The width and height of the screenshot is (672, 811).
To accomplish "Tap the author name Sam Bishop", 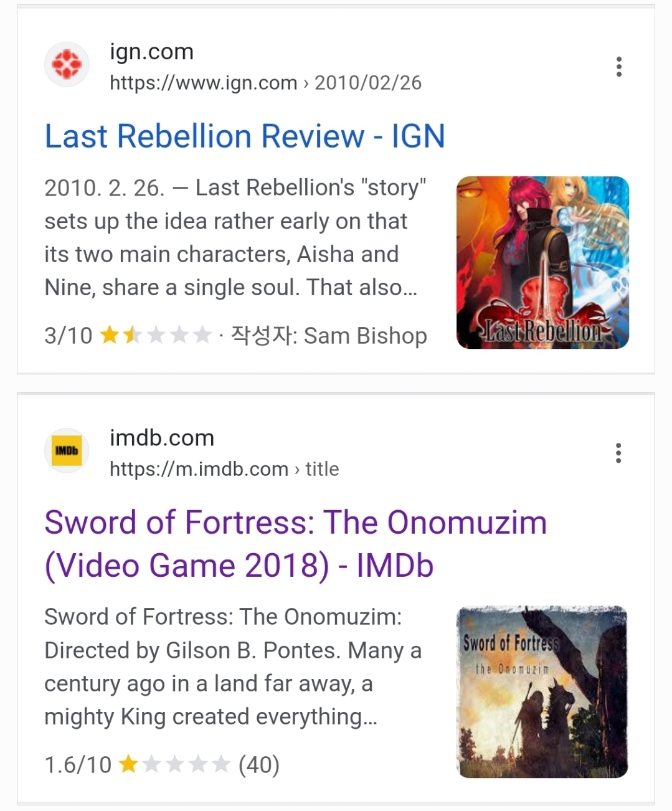I will [365, 336].
